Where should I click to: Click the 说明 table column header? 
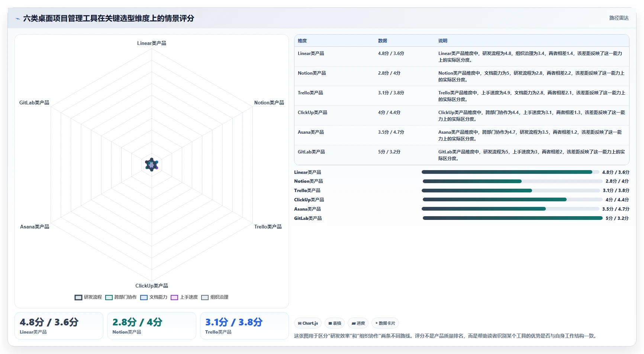(443, 41)
